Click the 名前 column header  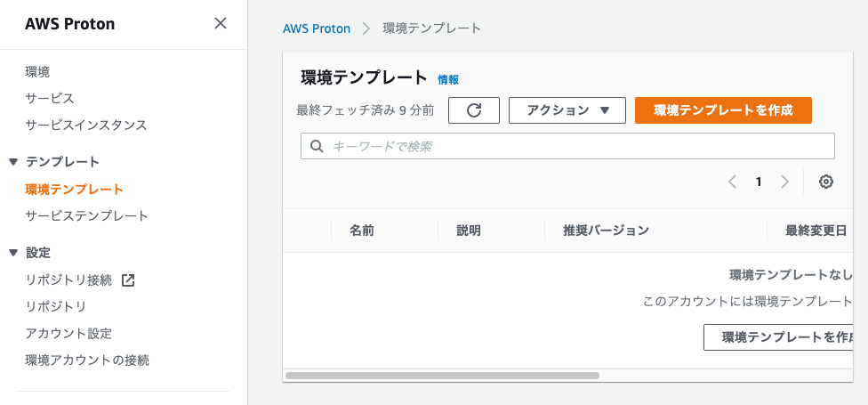tap(362, 231)
